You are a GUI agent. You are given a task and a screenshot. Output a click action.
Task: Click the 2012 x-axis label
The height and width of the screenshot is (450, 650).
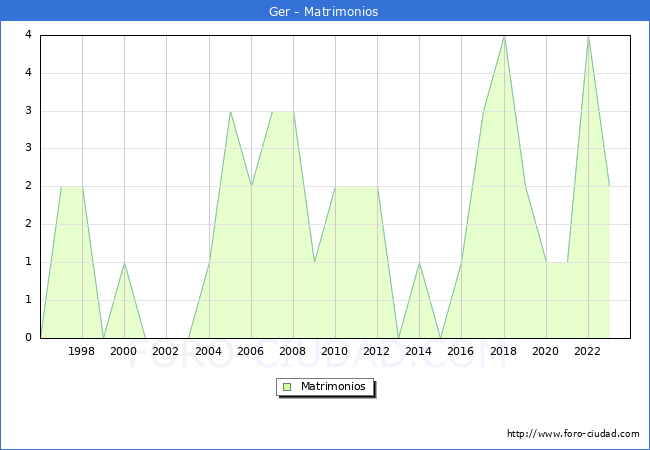click(376, 351)
